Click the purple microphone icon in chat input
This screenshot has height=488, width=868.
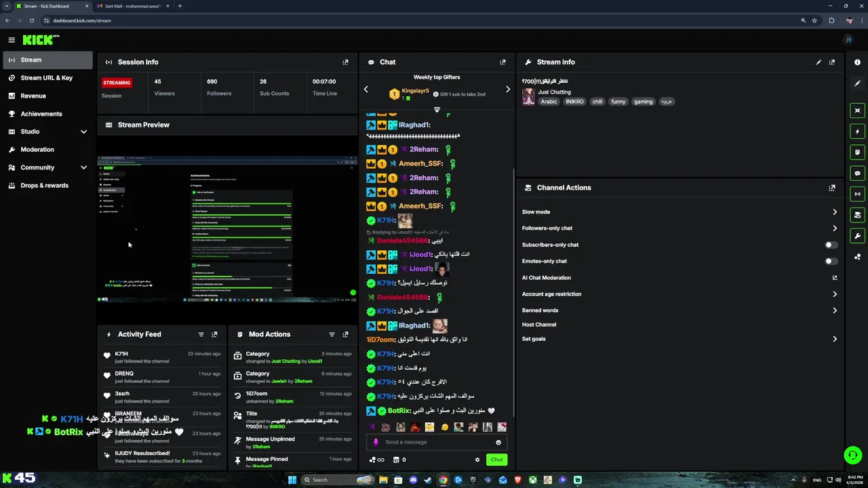coord(376,442)
